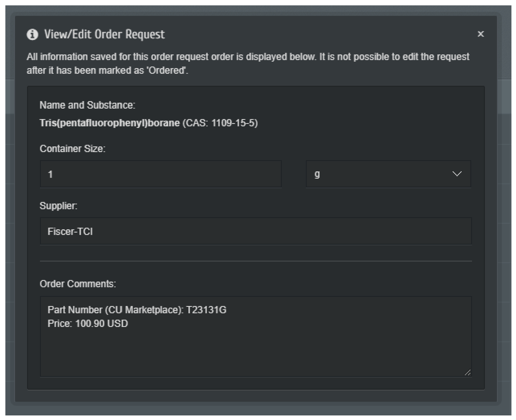This screenshot has width=516, height=420.
Task: Click the Container Size quantity field
Action: tap(160, 174)
